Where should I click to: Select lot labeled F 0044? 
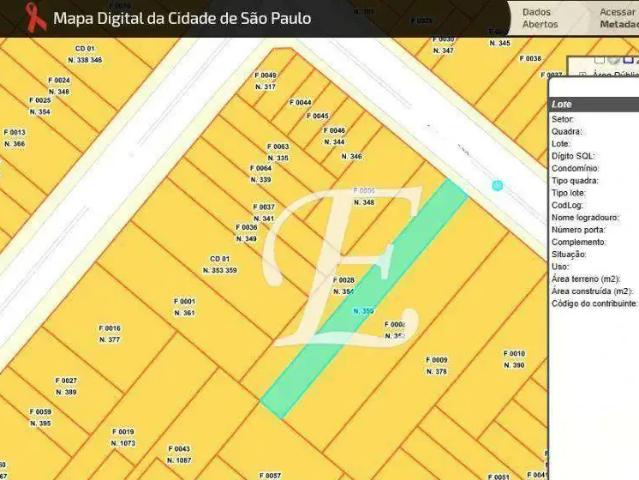click(x=300, y=103)
